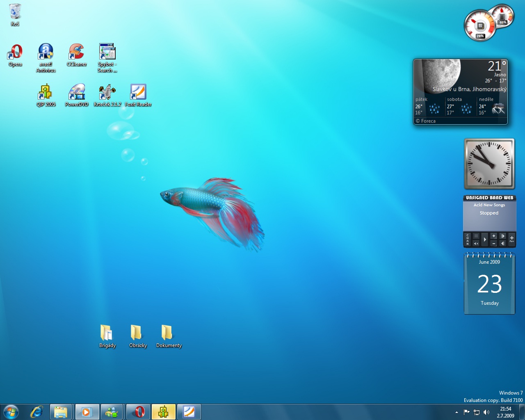Open the CHAN channel list in the radio gadget
This screenshot has height=420, width=525.
pyautogui.click(x=467, y=240)
